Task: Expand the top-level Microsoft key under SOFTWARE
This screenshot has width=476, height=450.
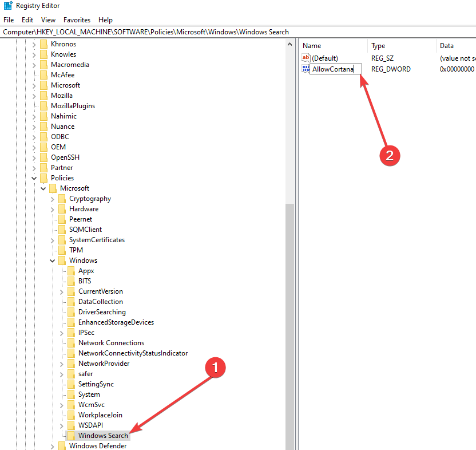Action: 34,86
